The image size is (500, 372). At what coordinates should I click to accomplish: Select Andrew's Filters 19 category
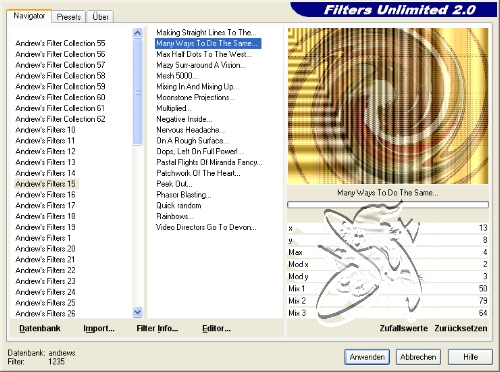coord(45,227)
